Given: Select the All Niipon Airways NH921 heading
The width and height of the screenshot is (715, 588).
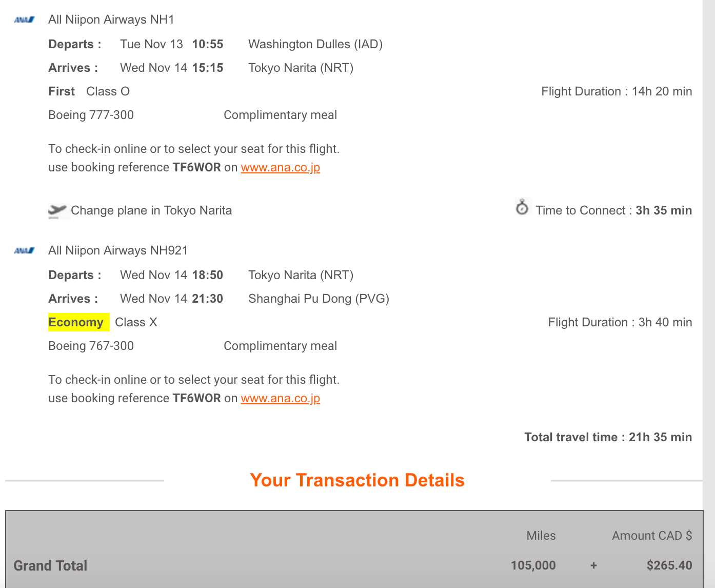Looking at the screenshot, I should click(x=118, y=251).
